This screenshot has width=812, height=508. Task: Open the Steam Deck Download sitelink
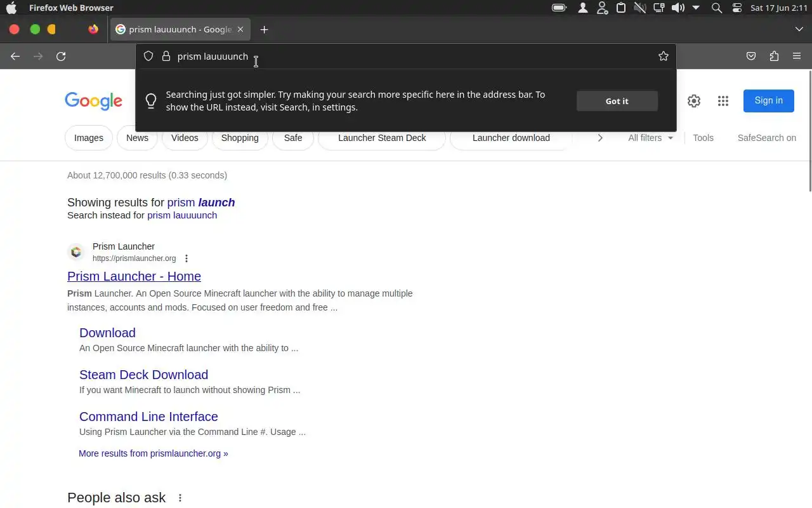[143, 375]
